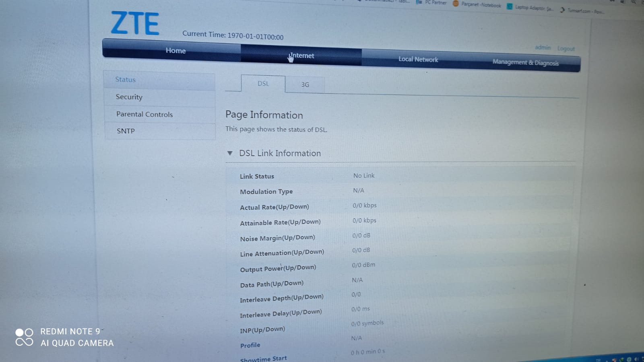The height and width of the screenshot is (362, 644).
Task: Click the '0/0 symbols' value
Action: tap(367, 323)
